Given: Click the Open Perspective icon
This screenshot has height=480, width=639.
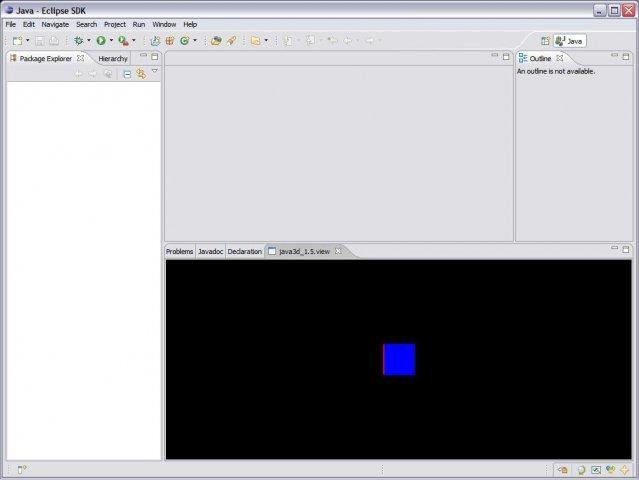Looking at the screenshot, I should pyautogui.click(x=545, y=41).
